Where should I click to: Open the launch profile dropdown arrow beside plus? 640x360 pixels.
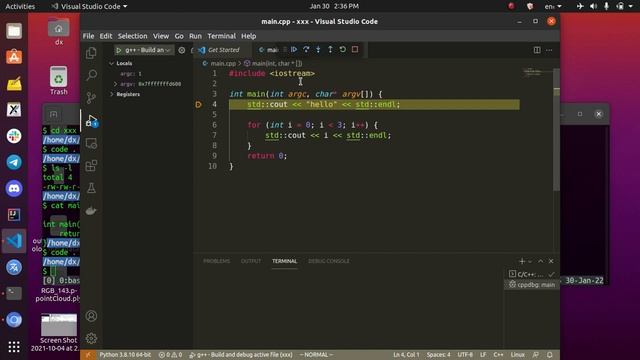(530, 261)
